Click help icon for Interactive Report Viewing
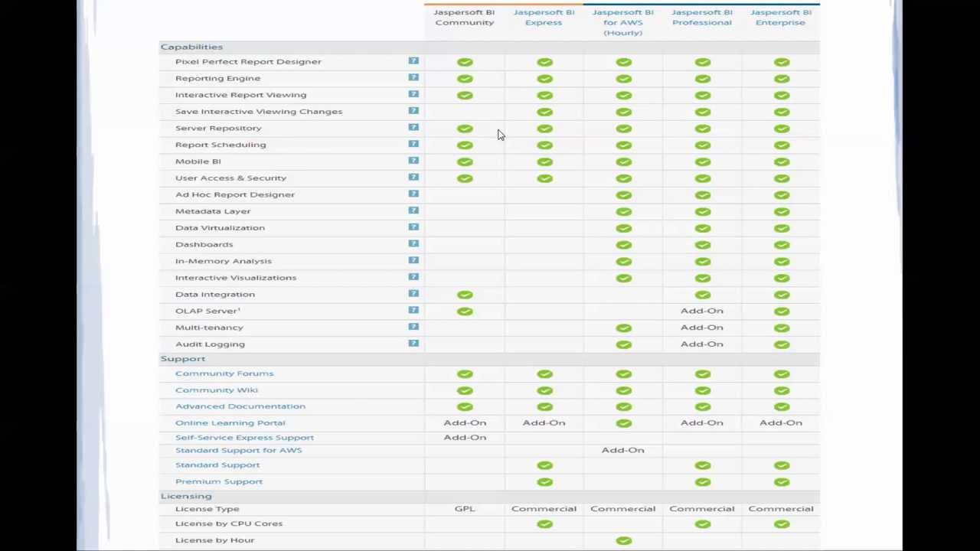 [x=413, y=94]
